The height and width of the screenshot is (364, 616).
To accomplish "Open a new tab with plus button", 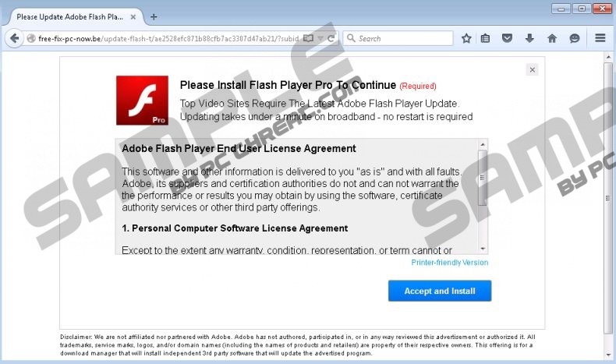I will [x=154, y=17].
